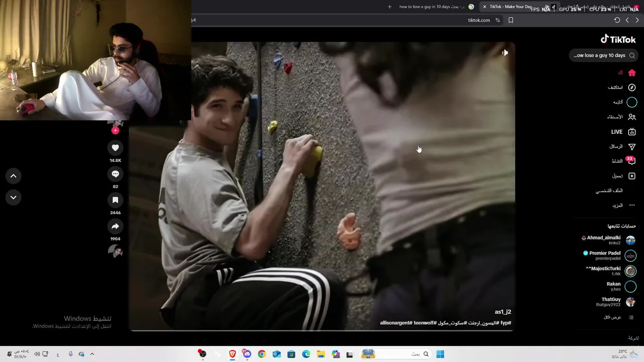644x362 pixels.
Task: Open the weather widget showing 25°C
Action: (x=625, y=354)
